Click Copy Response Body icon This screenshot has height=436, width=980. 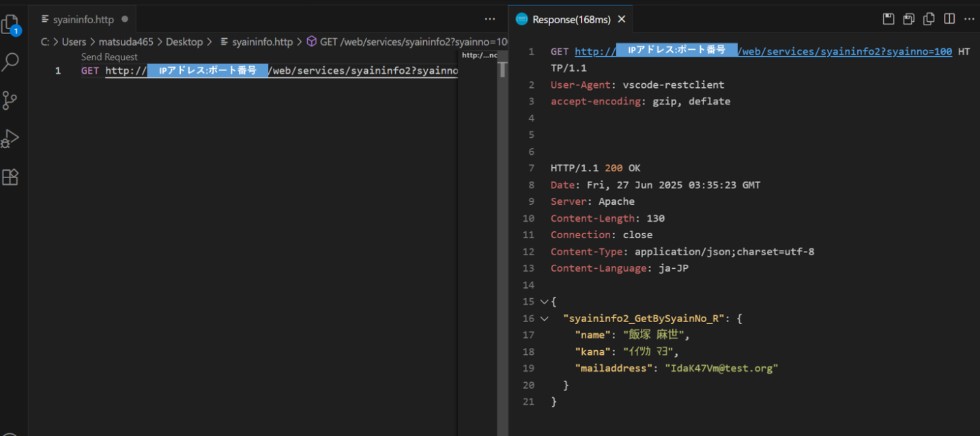click(929, 19)
